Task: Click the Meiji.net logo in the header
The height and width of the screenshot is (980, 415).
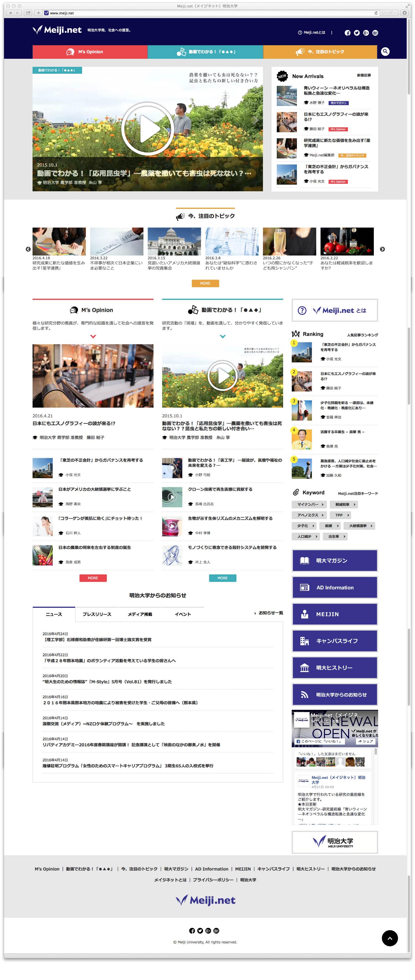Action: tap(57, 30)
